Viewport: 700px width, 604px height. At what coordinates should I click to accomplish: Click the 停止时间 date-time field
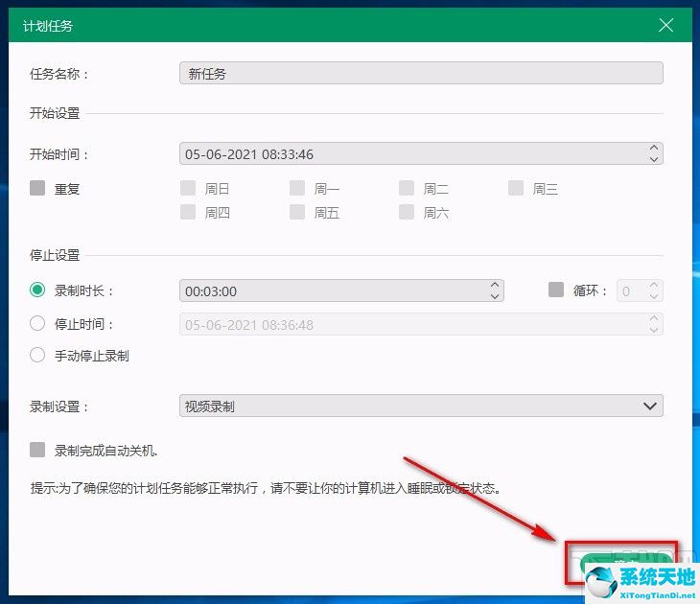[421, 325]
